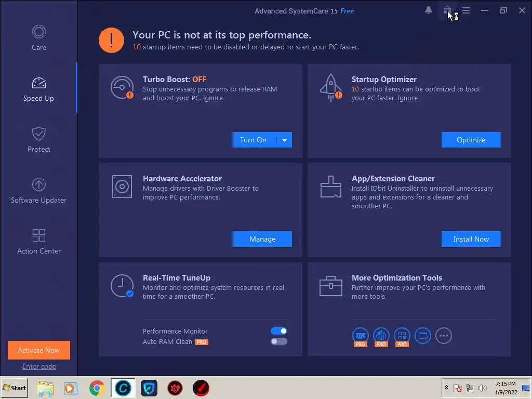Open the window checkmark tool icon
532x399 pixels.
pos(423,336)
